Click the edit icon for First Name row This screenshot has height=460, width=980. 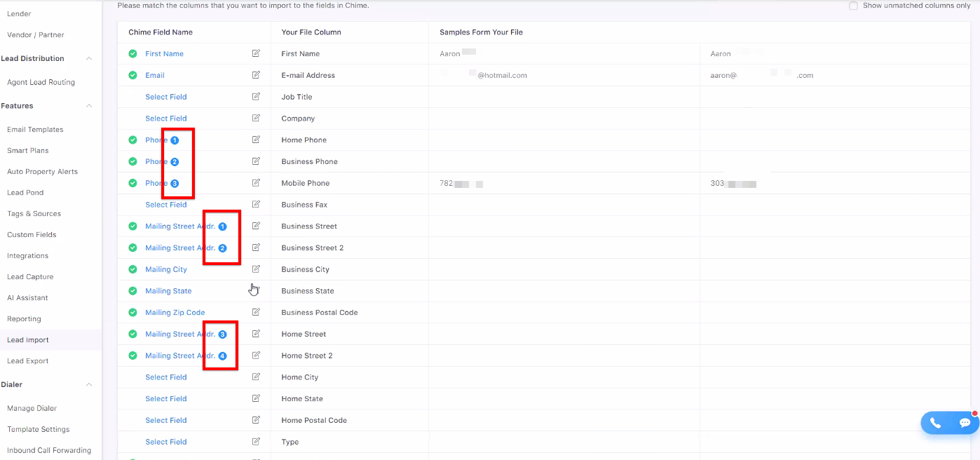pyautogui.click(x=256, y=53)
